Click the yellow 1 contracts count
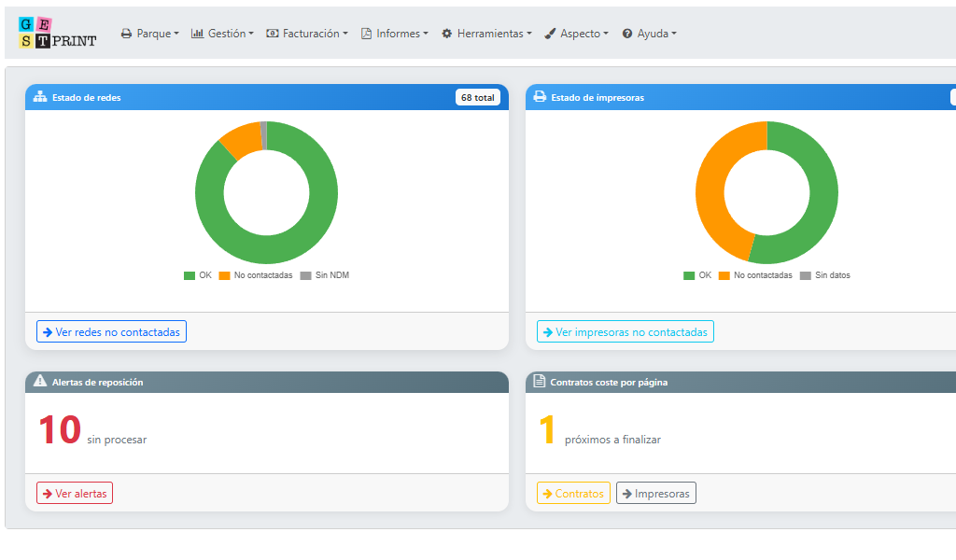956x560 pixels. click(547, 429)
